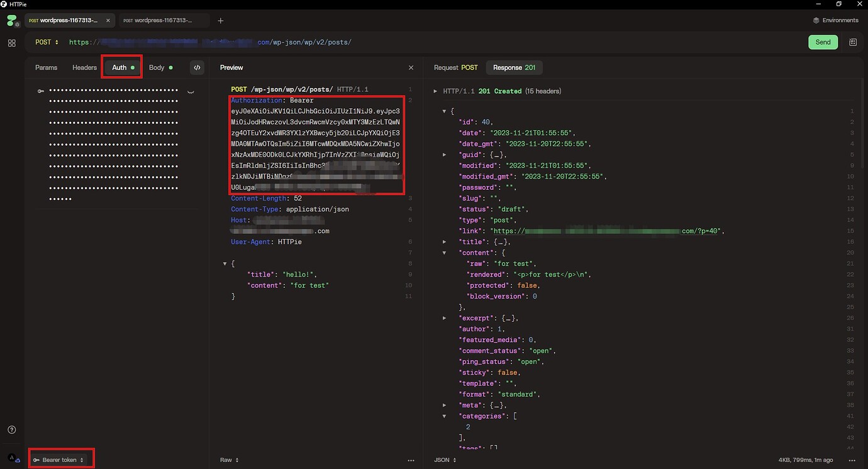Image resolution: width=868 pixels, height=469 pixels.
Task: Click the Send button
Action: click(x=823, y=41)
